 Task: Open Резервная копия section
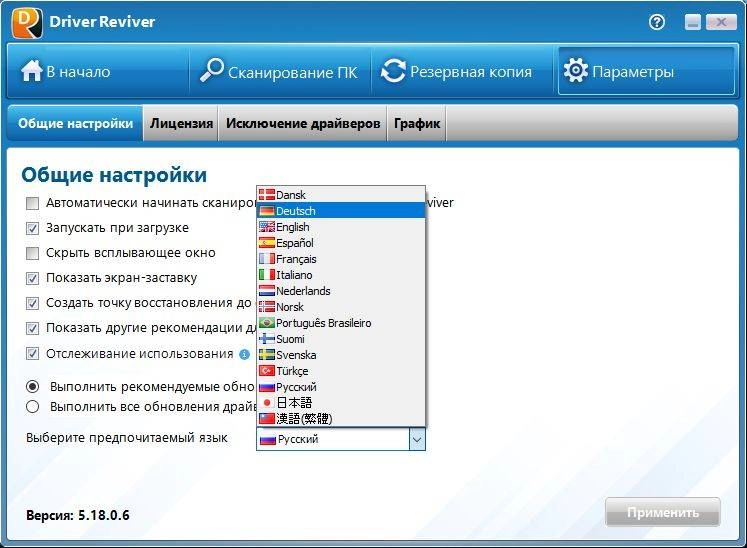click(462, 71)
